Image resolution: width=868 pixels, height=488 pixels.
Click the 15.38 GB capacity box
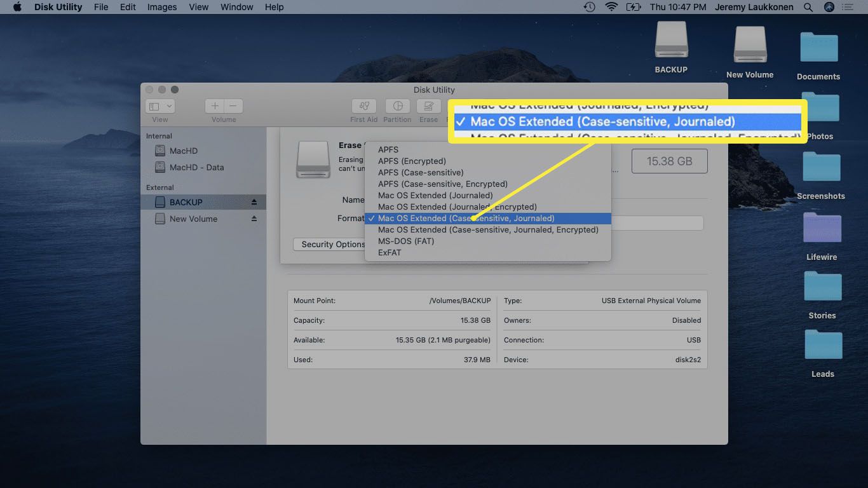pyautogui.click(x=670, y=161)
